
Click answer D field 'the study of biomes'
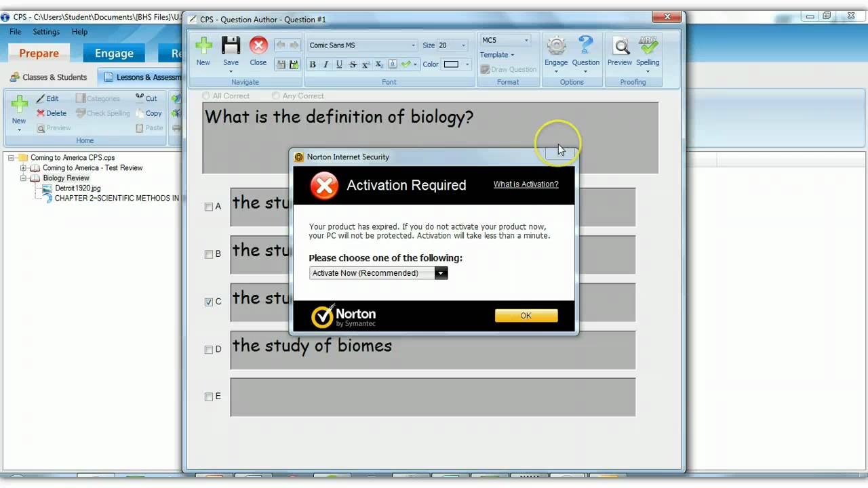coord(433,350)
